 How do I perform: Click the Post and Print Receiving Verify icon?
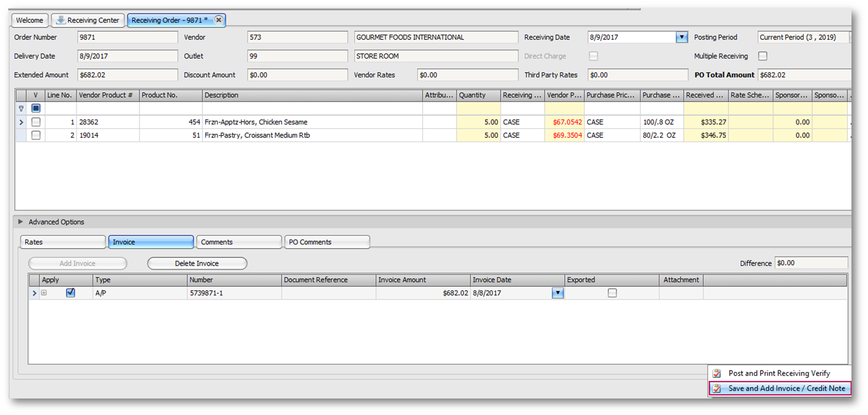717,373
